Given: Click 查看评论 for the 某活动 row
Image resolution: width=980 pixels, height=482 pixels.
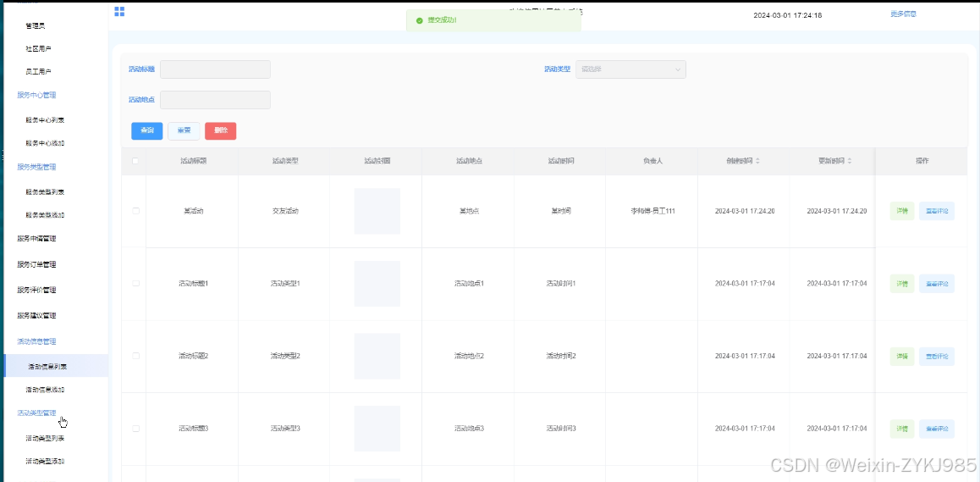Looking at the screenshot, I should pyautogui.click(x=937, y=212).
